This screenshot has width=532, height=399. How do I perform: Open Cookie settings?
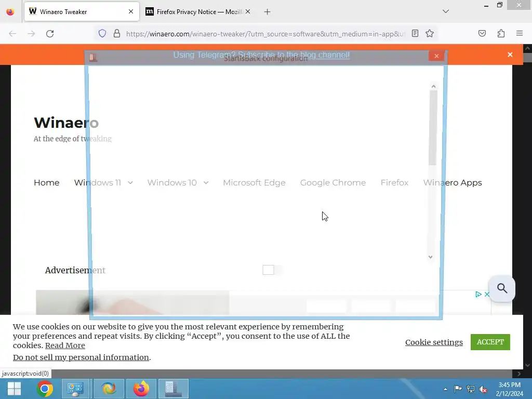coord(434,342)
